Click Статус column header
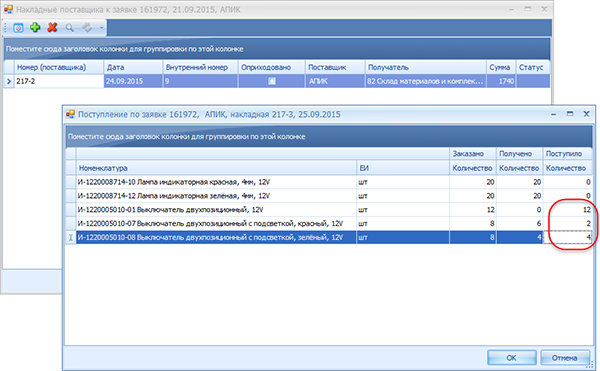This screenshot has width=600, height=371. coord(533,67)
